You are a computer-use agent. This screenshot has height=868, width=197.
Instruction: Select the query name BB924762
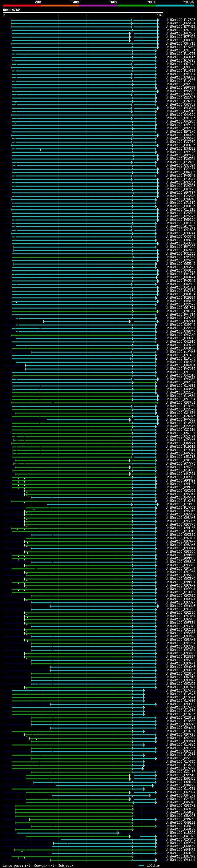tap(11, 10)
